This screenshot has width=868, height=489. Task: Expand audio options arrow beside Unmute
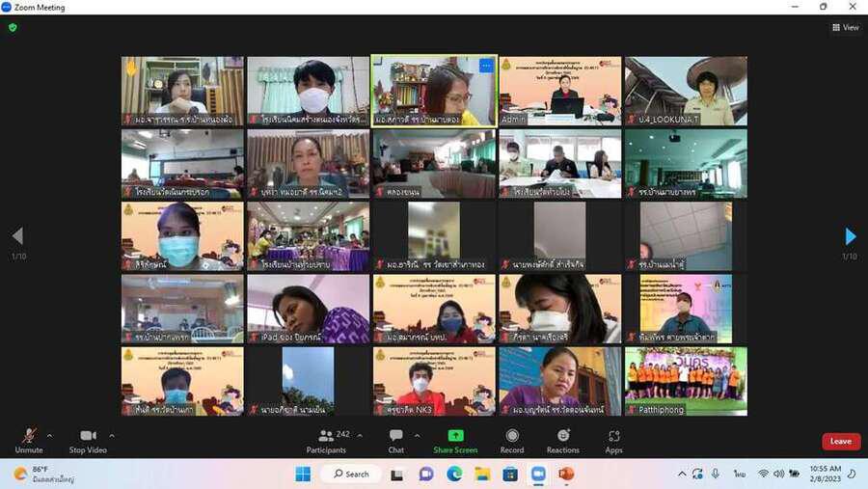50,435
